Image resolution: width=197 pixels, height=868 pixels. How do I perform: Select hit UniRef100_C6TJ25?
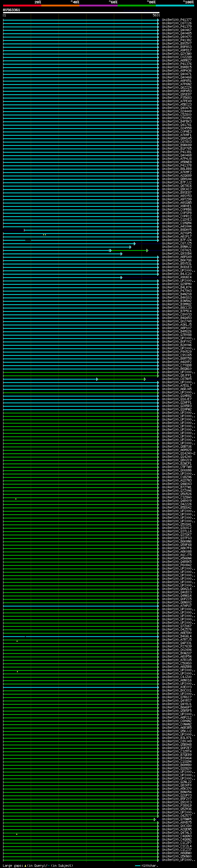[176, 243]
